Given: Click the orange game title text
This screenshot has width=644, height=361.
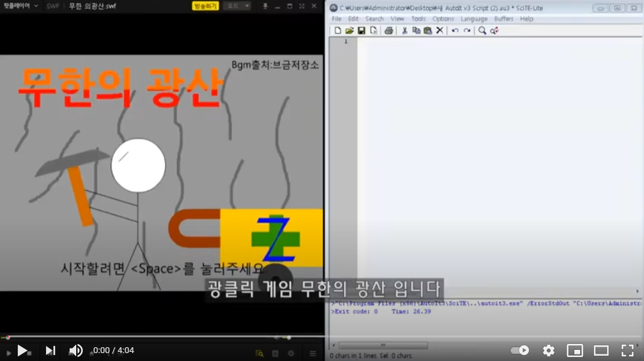Looking at the screenshot, I should (x=121, y=87).
